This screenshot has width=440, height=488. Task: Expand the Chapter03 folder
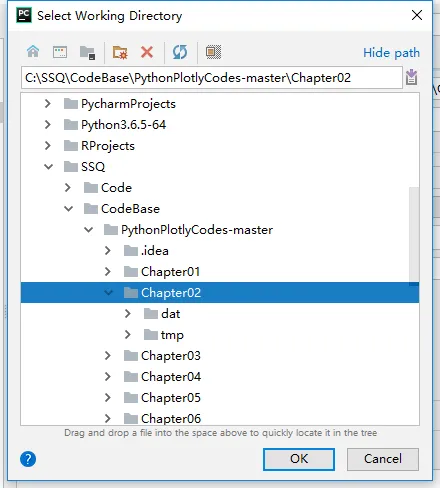pos(108,356)
